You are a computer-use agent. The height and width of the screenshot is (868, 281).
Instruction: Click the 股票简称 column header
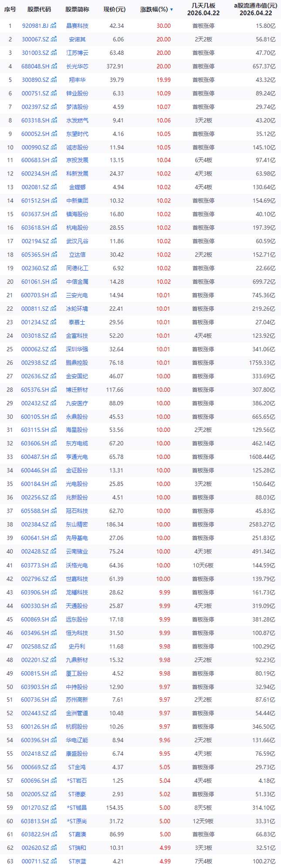(77, 10)
